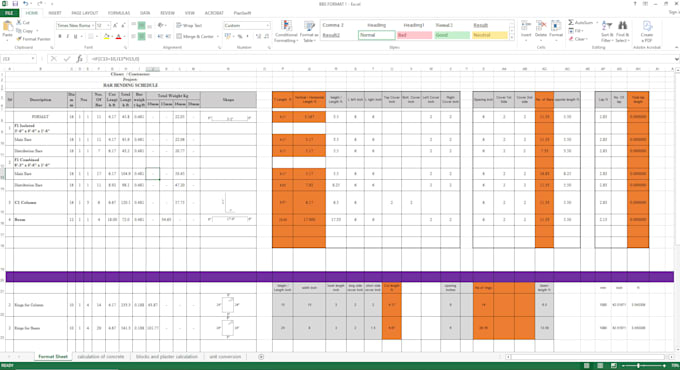
Task: Switch to the PAGE LAYOUT tab
Action: [x=85, y=13]
